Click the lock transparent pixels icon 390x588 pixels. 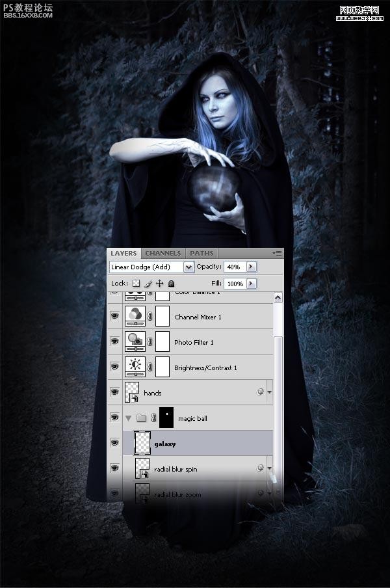(x=136, y=284)
